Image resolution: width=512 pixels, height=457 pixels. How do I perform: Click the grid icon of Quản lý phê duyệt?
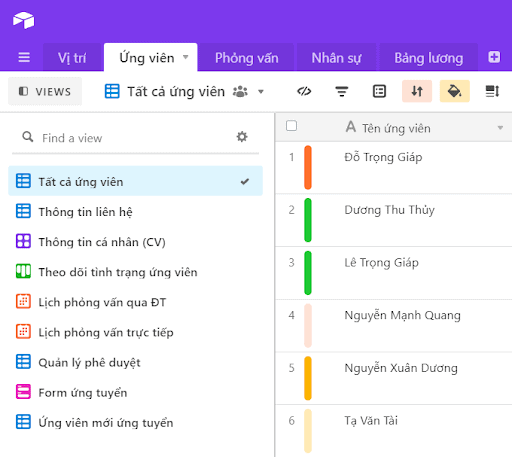click(23, 362)
